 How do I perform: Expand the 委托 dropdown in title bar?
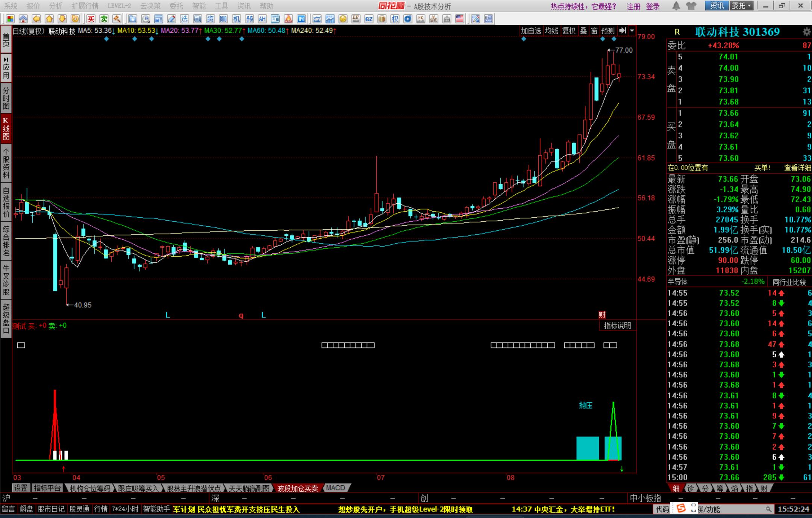point(741,6)
